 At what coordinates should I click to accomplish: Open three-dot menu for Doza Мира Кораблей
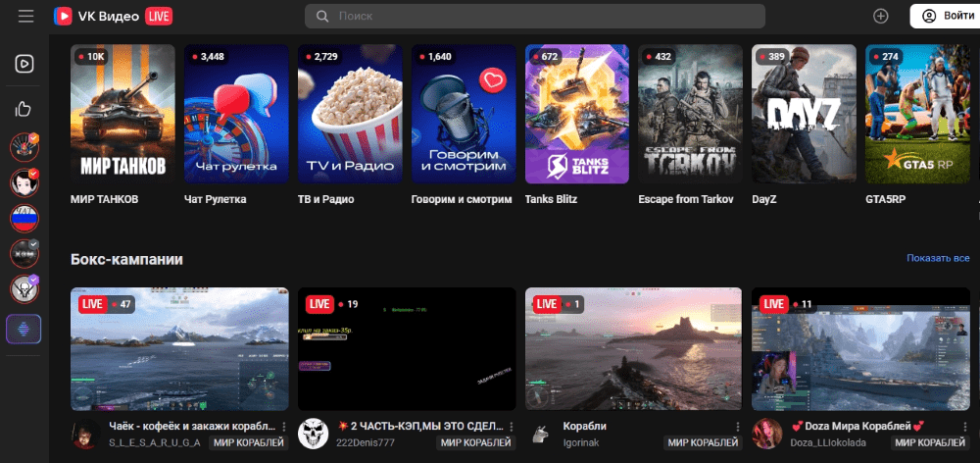965,427
